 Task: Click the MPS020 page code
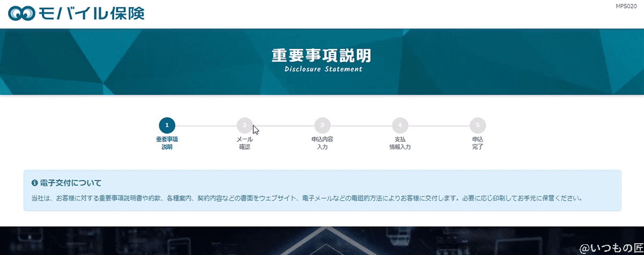click(626, 6)
